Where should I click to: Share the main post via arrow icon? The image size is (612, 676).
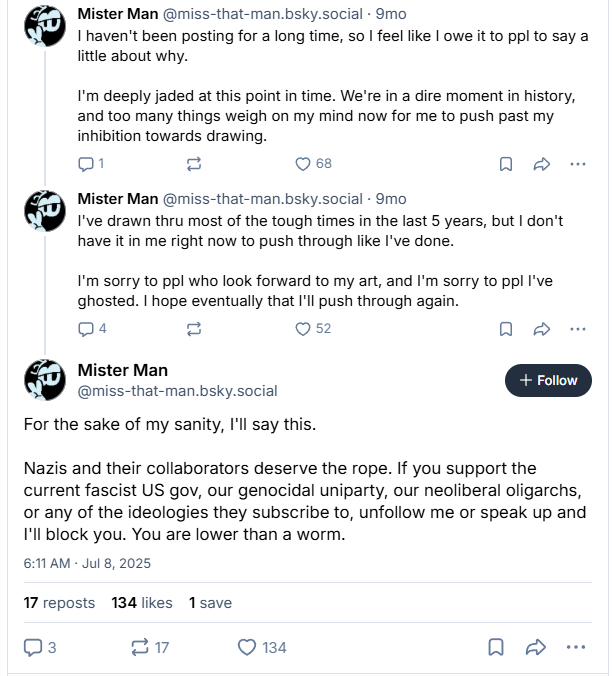pos(535,647)
